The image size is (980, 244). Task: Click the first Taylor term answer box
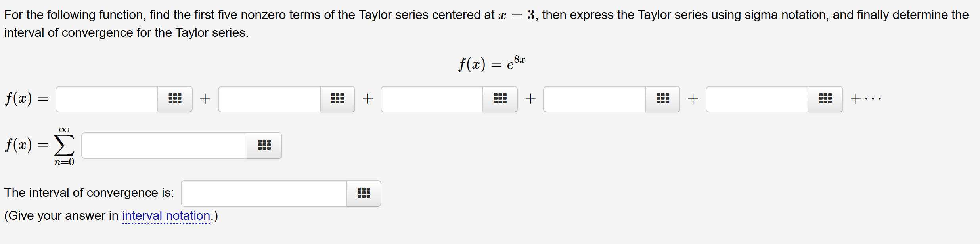point(106,99)
